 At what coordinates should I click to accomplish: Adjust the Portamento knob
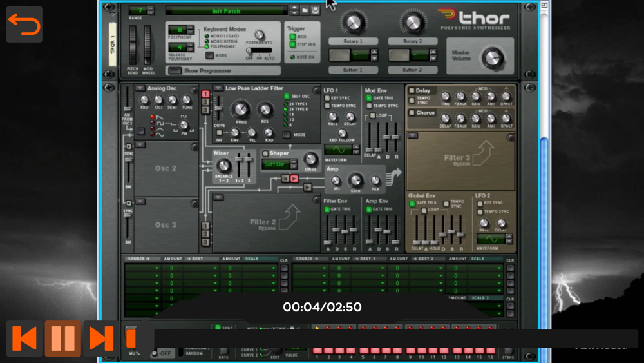click(x=259, y=35)
